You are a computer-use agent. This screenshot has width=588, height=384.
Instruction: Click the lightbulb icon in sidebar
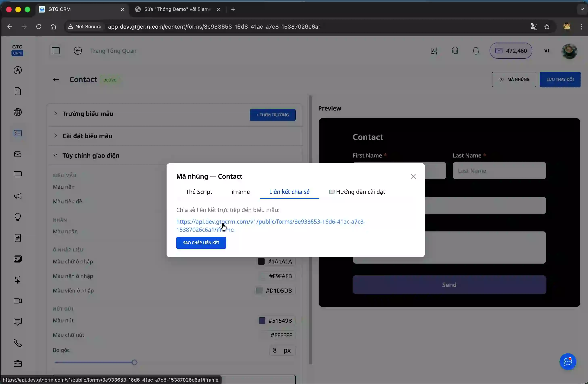[18, 217]
